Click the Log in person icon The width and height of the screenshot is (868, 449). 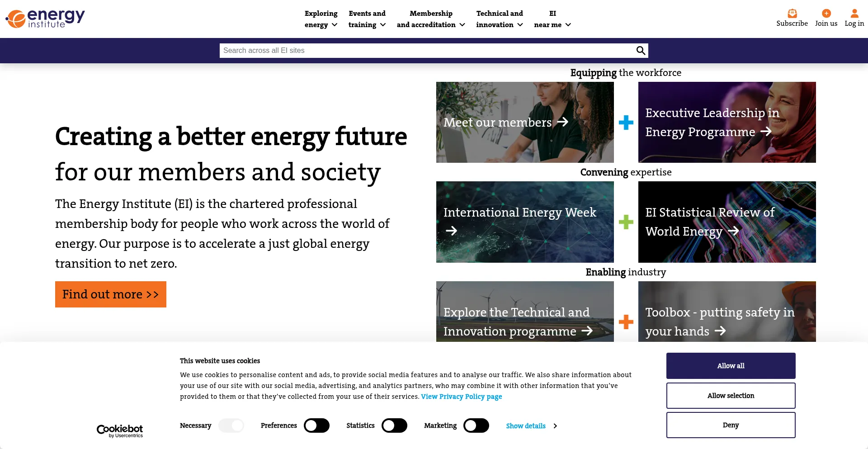pyautogui.click(x=854, y=14)
